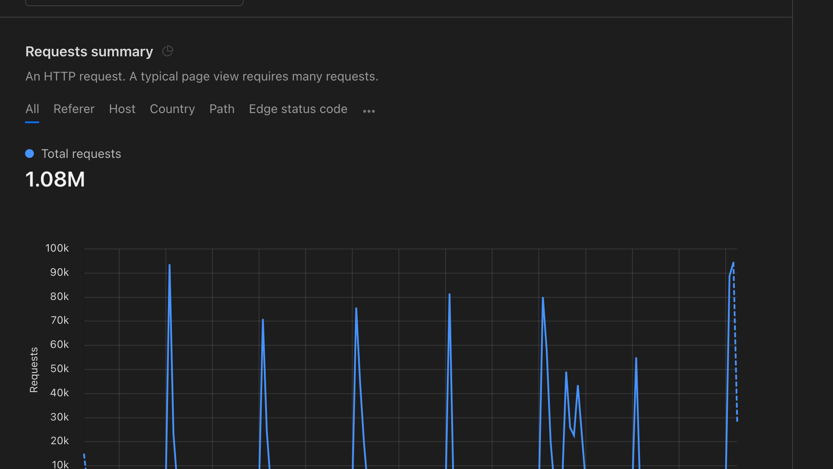Expand more tabs with the ellipsis button
This screenshot has width=833, height=469.
click(x=369, y=110)
